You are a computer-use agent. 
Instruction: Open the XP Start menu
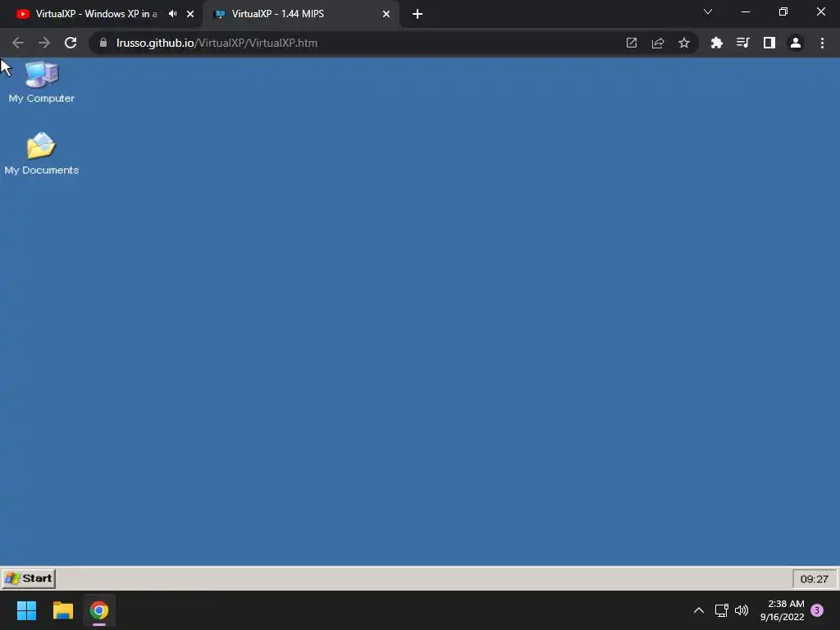[x=29, y=578]
